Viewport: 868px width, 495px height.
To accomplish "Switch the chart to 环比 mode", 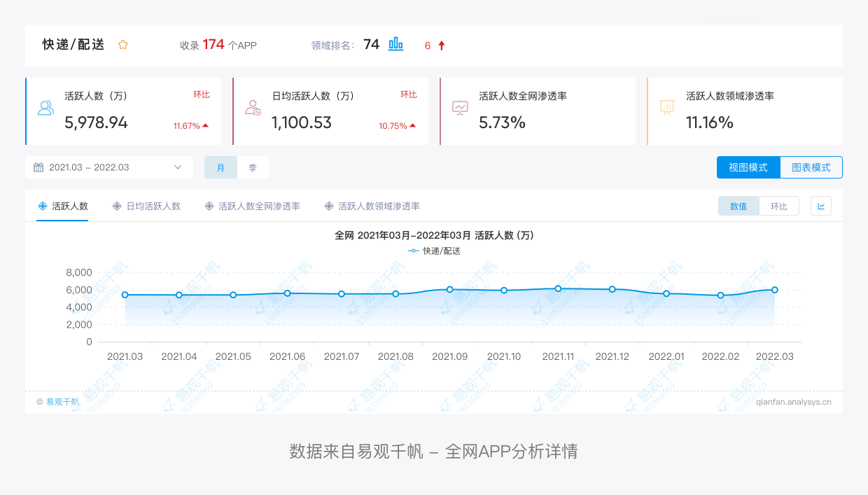I will click(x=779, y=205).
